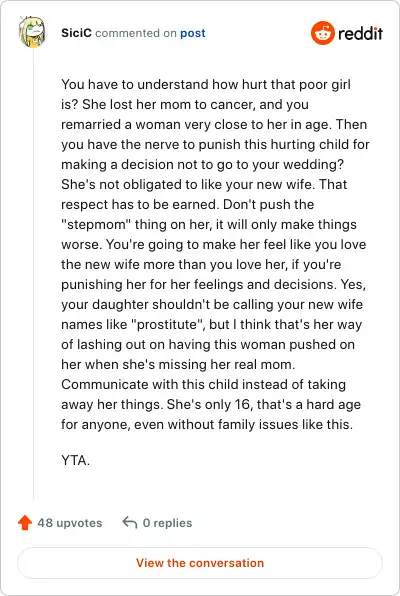
Task: Click the "48 upvotes" count
Action: coord(70,523)
